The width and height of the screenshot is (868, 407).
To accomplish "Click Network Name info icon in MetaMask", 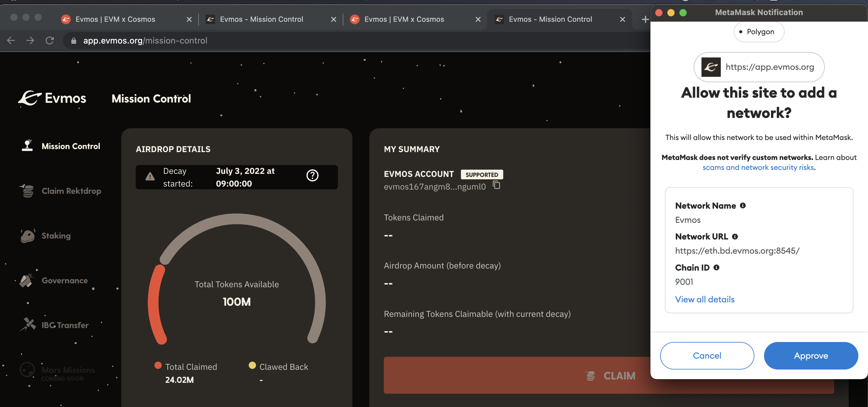I will [743, 205].
